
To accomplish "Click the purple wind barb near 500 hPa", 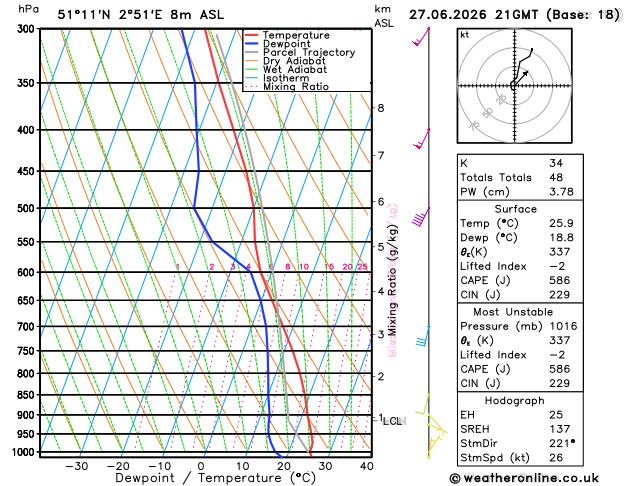I will [421, 217].
